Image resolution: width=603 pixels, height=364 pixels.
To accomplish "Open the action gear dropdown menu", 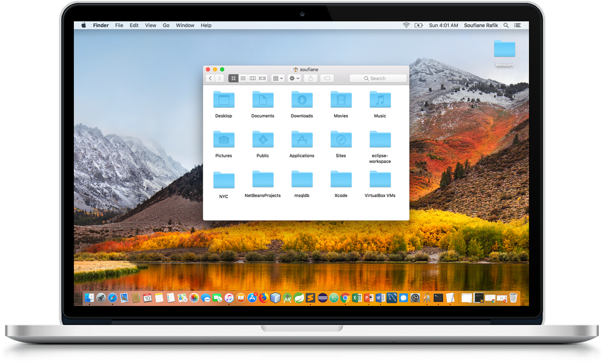I will tap(293, 78).
